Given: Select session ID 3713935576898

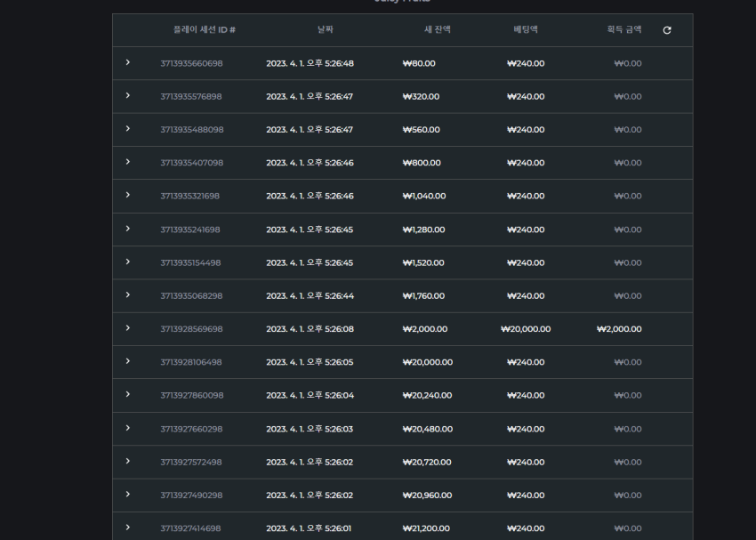Looking at the screenshot, I should pos(191,96).
